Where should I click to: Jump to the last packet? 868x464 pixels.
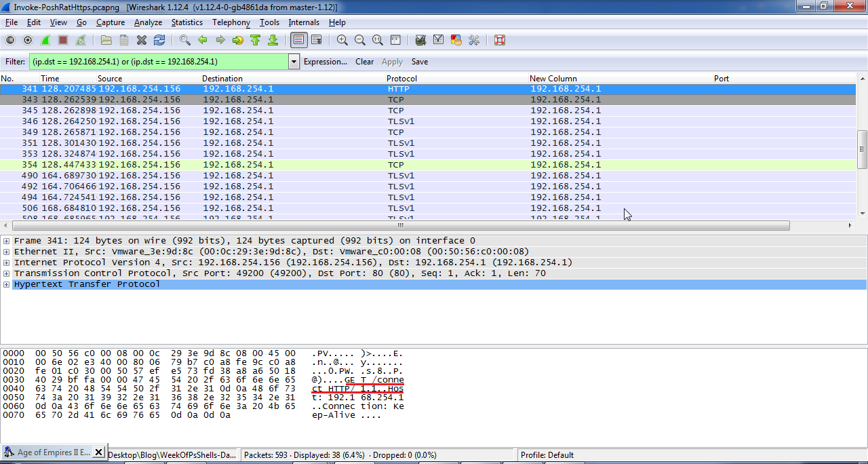273,40
